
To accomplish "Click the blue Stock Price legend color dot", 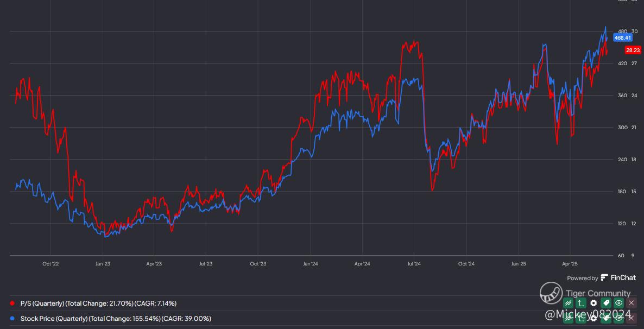I will coord(12,319).
